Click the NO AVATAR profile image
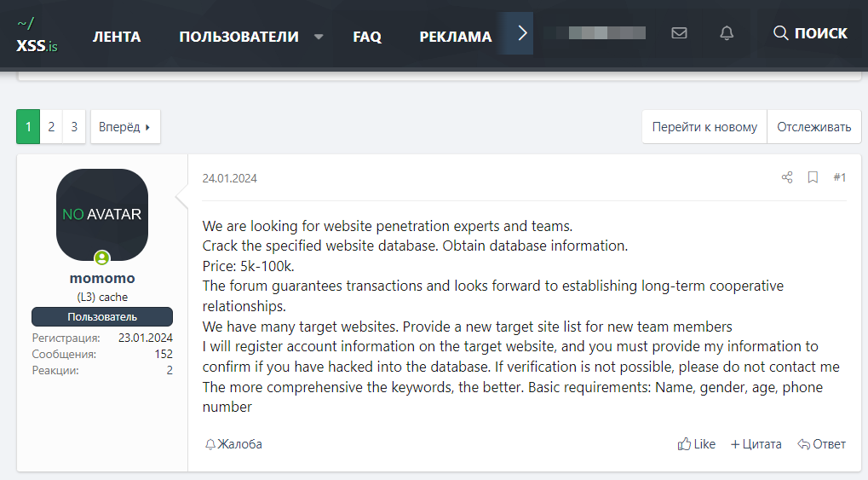This screenshot has height=480, width=868. (x=102, y=215)
